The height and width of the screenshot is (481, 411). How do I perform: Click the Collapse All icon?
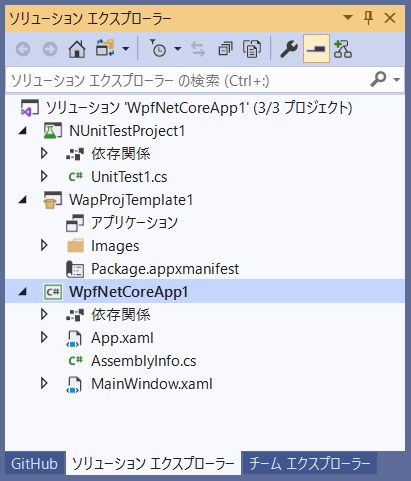point(225,49)
